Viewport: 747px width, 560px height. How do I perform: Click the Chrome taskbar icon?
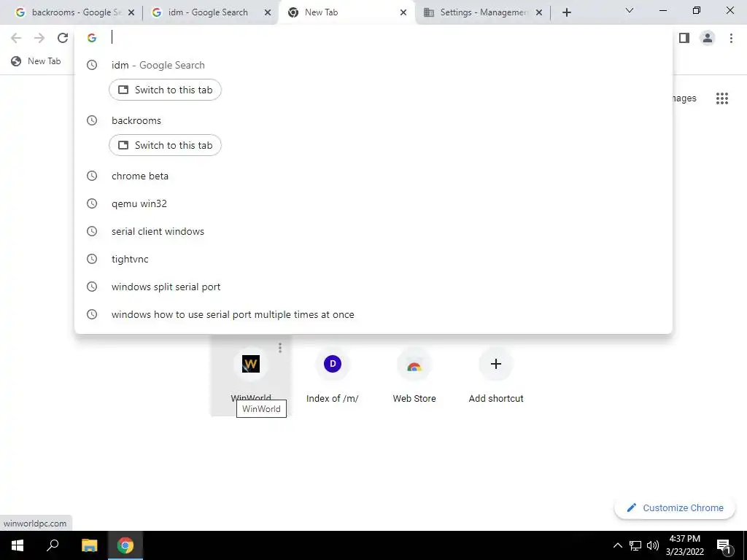coord(125,545)
